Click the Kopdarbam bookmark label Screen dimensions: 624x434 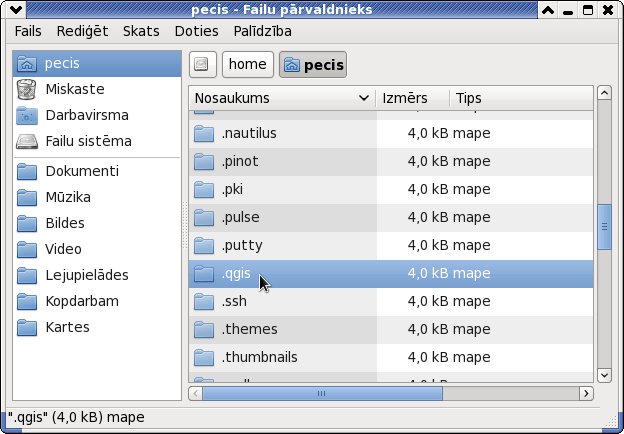point(82,302)
